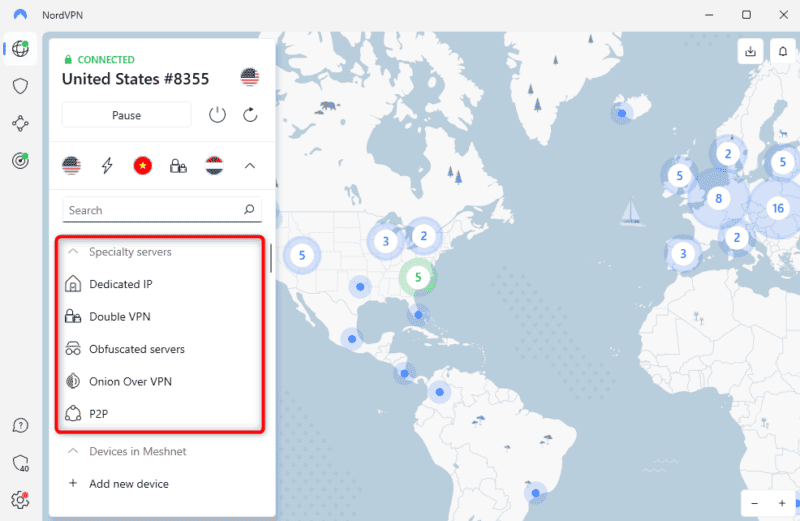
Task: Click the search magnifier icon
Action: click(x=249, y=209)
